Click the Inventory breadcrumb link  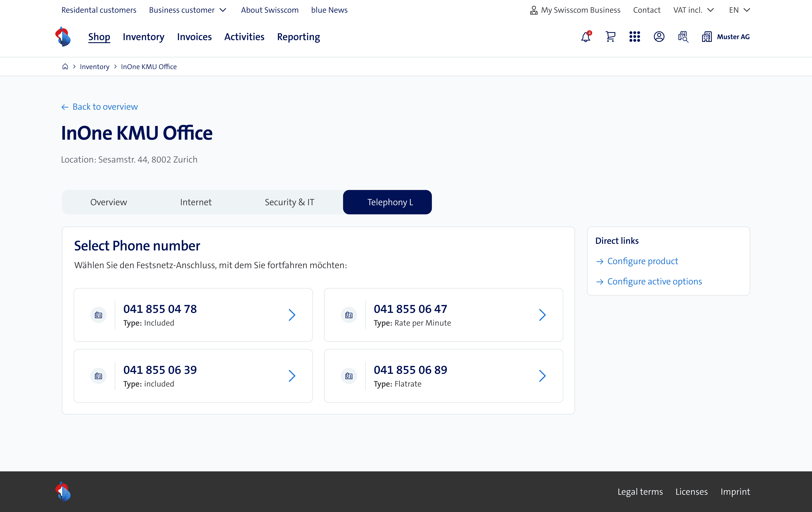[94, 67]
